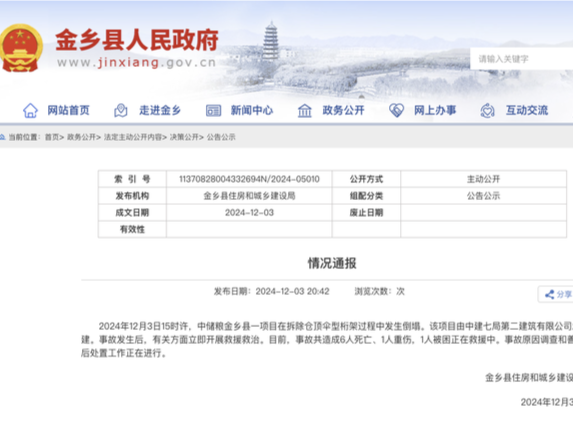Image resolution: width=573 pixels, height=431 pixels.
Task: Click the keyword search input field
Action: (521, 59)
